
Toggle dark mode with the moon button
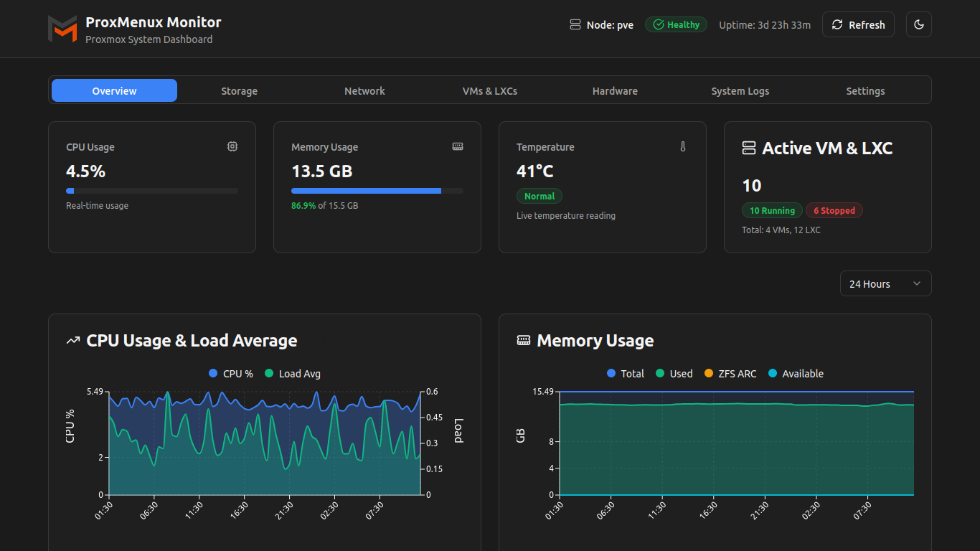coord(918,25)
